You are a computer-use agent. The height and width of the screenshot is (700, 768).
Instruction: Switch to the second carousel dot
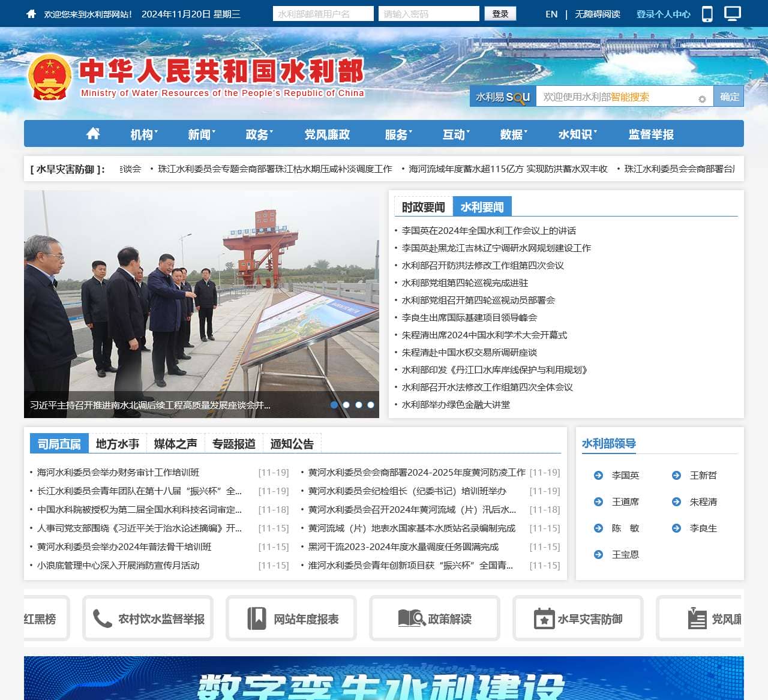pyautogui.click(x=346, y=405)
